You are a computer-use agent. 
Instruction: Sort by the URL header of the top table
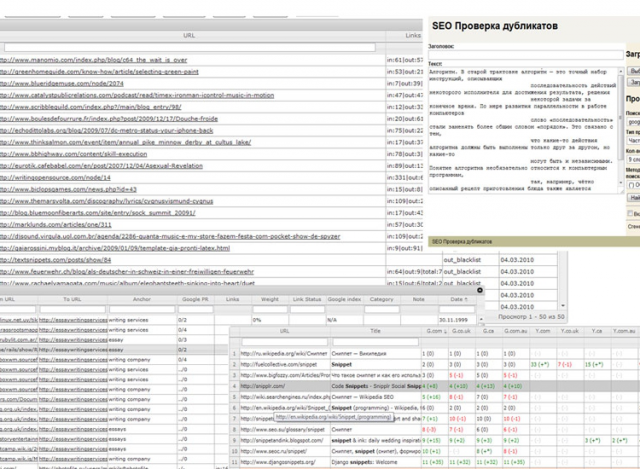click(x=189, y=36)
